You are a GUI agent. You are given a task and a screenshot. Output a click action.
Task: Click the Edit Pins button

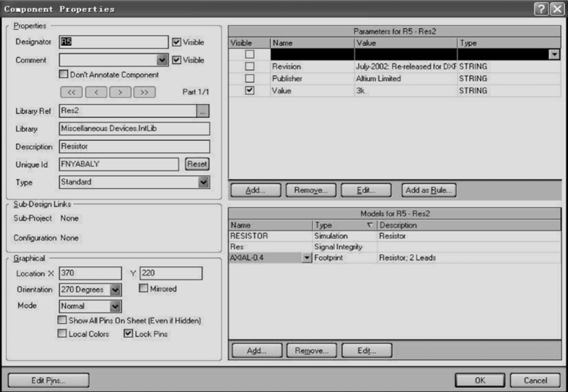[x=48, y=380]
